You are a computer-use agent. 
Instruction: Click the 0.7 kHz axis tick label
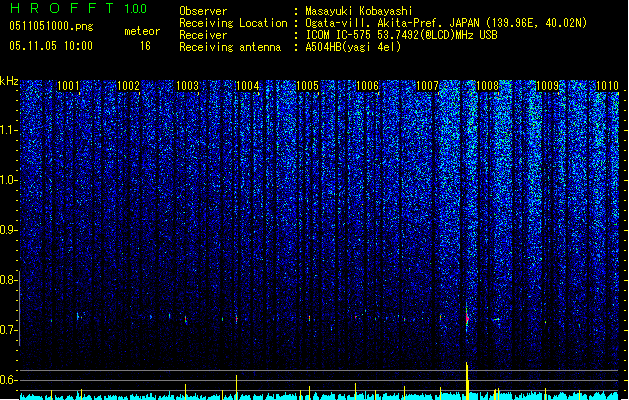(9, 330)
